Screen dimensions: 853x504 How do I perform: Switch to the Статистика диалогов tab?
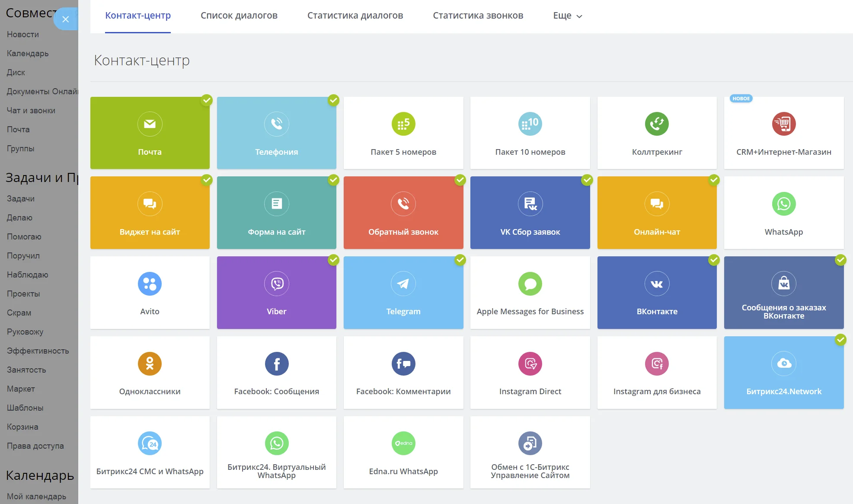tap(355, 16)
